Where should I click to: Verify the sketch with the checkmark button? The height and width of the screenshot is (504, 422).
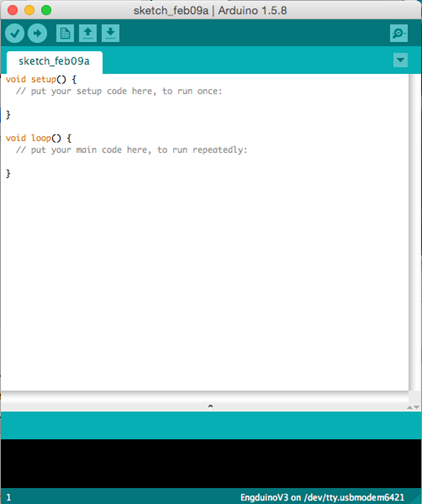click(x=15, y=33)
